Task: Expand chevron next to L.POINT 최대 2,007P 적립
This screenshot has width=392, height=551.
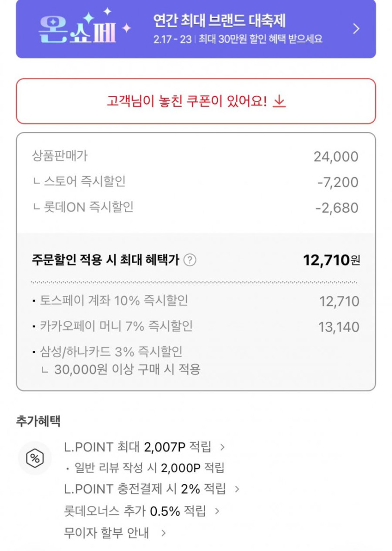Action: tap(223, 447)
